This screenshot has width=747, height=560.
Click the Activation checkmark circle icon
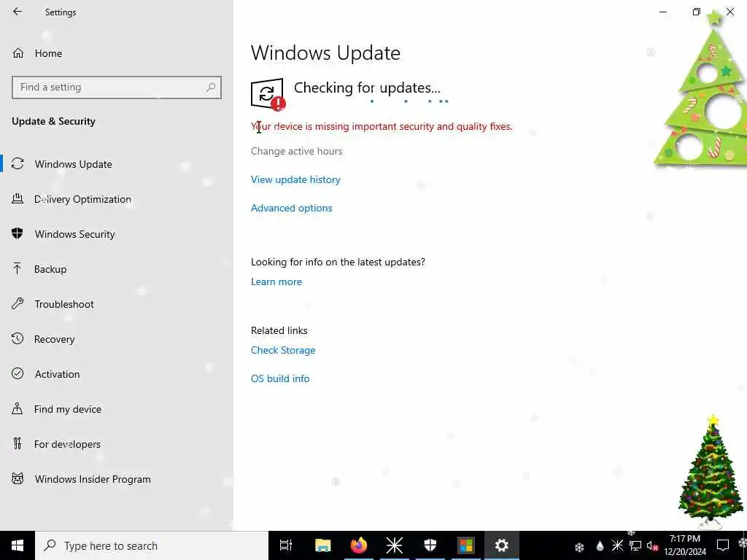click(18, 374)
